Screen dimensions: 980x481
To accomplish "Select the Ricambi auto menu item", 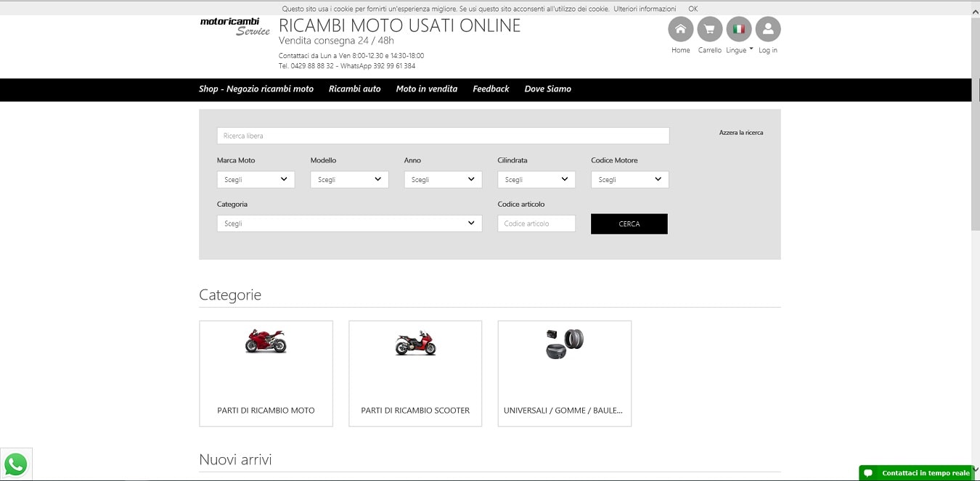I will coord(354,89).
